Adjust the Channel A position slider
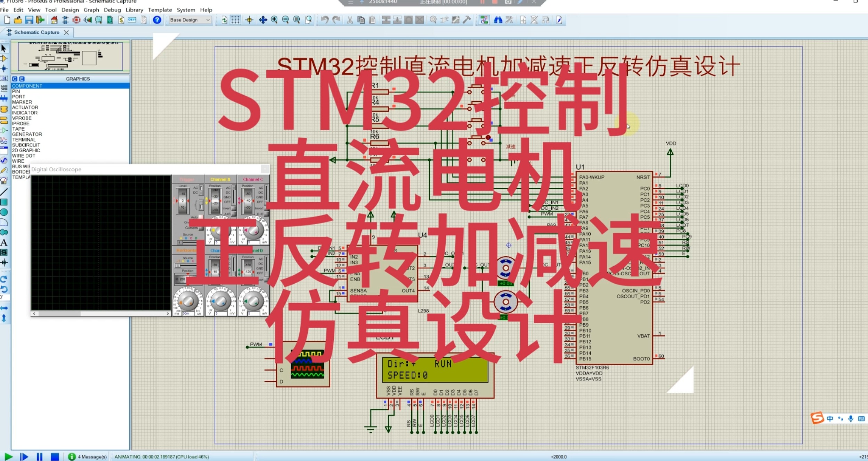 click(x=215, y=201)
